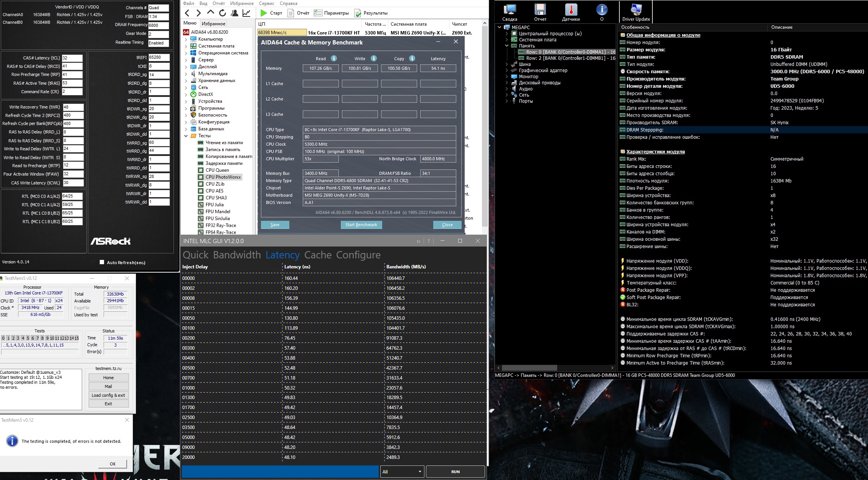
Task: Open the Датчики sensors thermometer icon
Action: tap(571, 10)
